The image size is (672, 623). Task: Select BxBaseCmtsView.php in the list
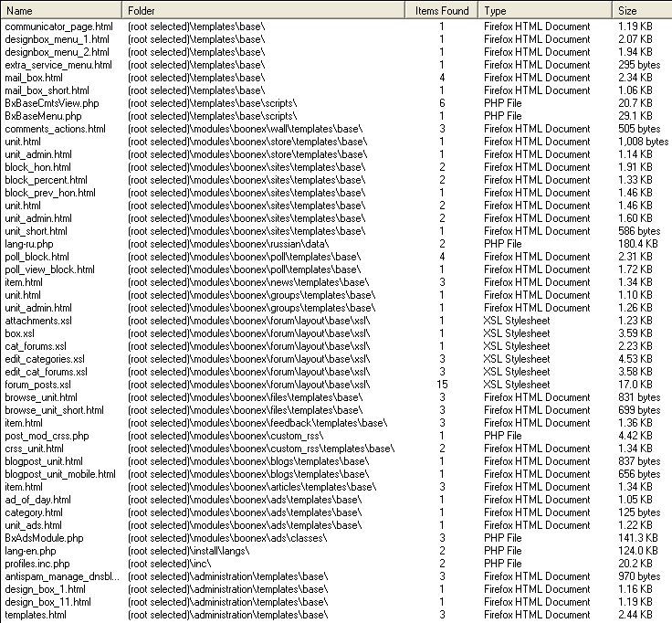pos(51,103)
